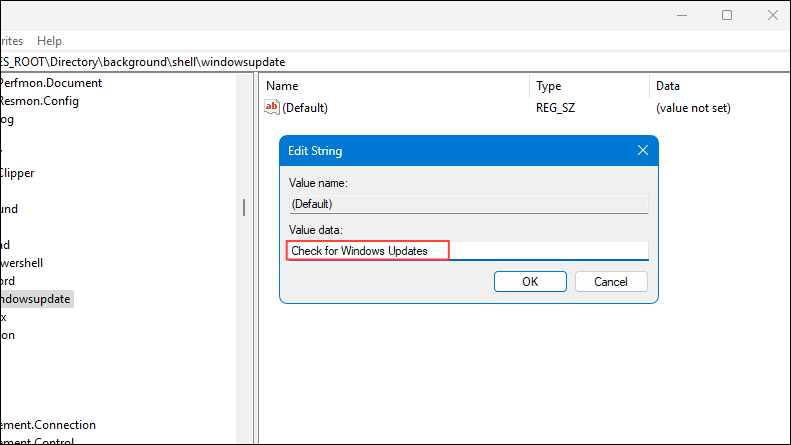Select the tree key ending in Clipper
The width and height of the screenshot is (791, 445).
pyautogui.click(x=17, y=173)
